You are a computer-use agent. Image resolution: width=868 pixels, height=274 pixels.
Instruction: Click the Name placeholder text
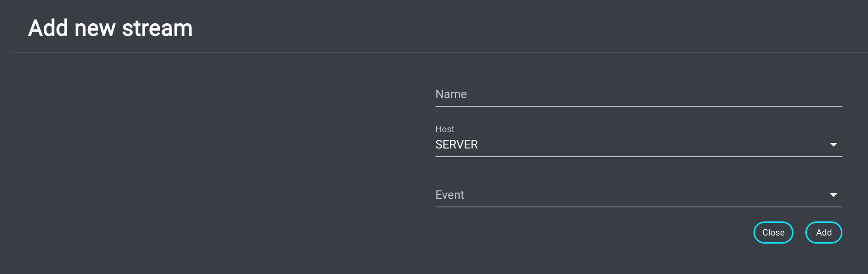451,94
